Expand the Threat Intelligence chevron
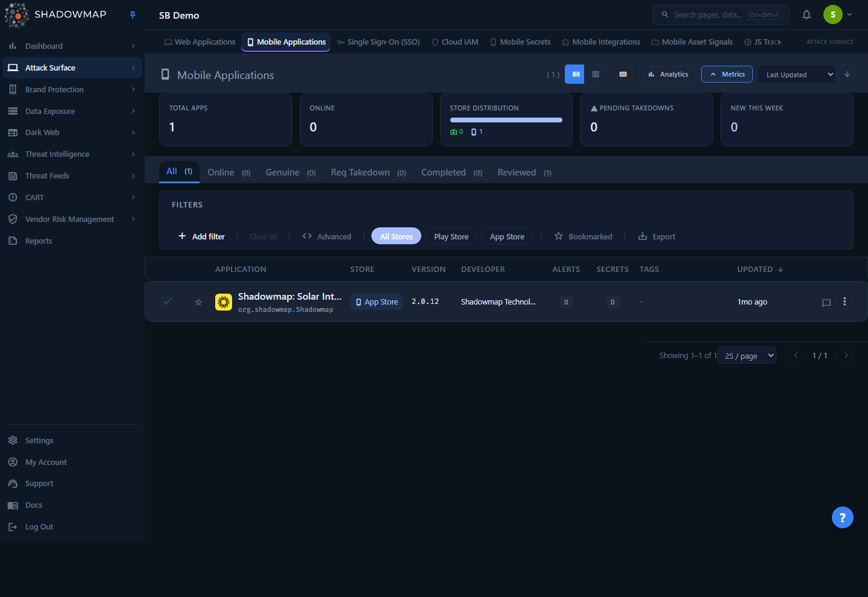Screen dimensions: 868x597 (133, 154)
